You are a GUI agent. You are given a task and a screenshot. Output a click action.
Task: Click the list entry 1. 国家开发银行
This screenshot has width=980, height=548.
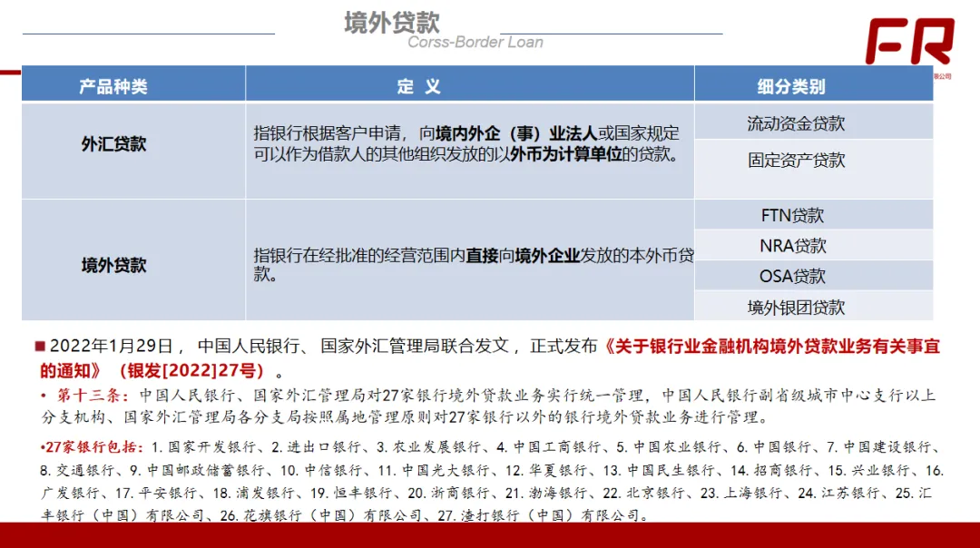click(204, 446)
